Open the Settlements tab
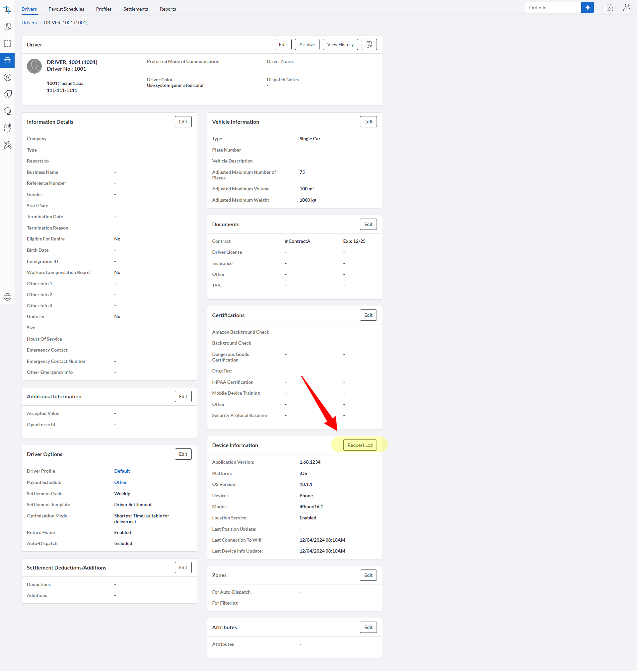This screenshot has width=637, height=672. (x=135, y=9)
